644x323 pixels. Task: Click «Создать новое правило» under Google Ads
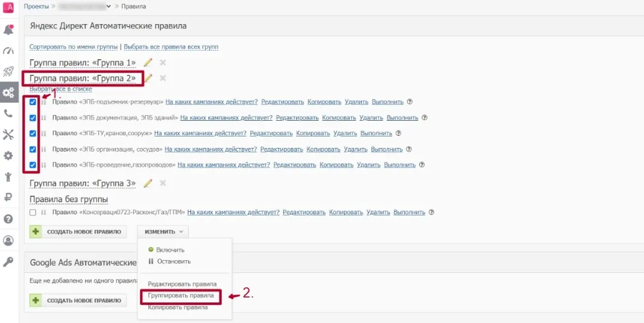(x=78, y=301)
